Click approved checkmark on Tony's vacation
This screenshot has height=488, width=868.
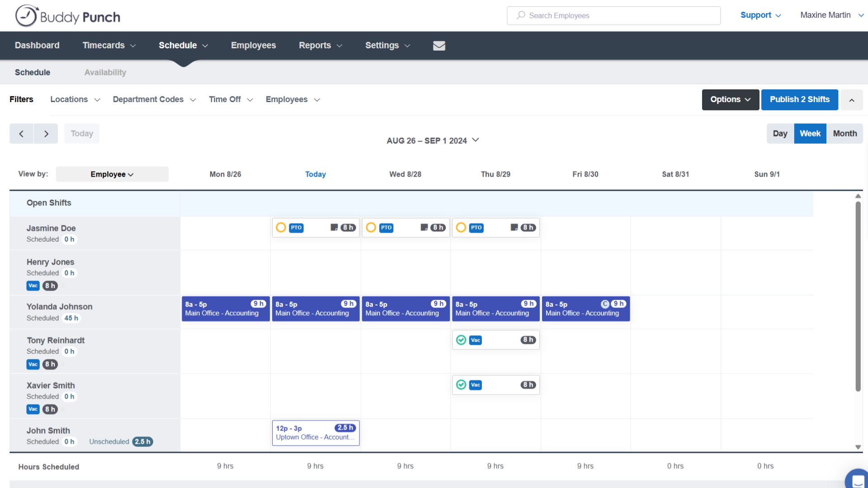(x=461, y=340)
